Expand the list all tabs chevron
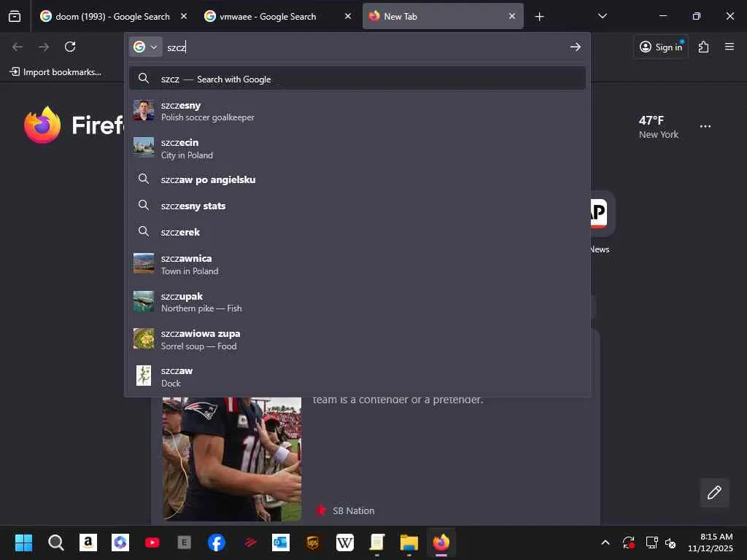The height and width of the screenshot is (560, 747). (602, 16)
